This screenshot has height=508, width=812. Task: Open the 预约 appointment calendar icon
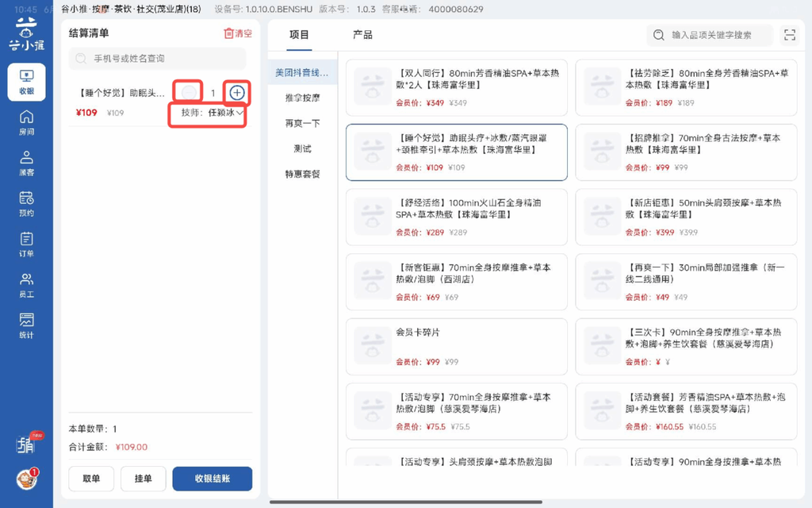tap(26, 204)
